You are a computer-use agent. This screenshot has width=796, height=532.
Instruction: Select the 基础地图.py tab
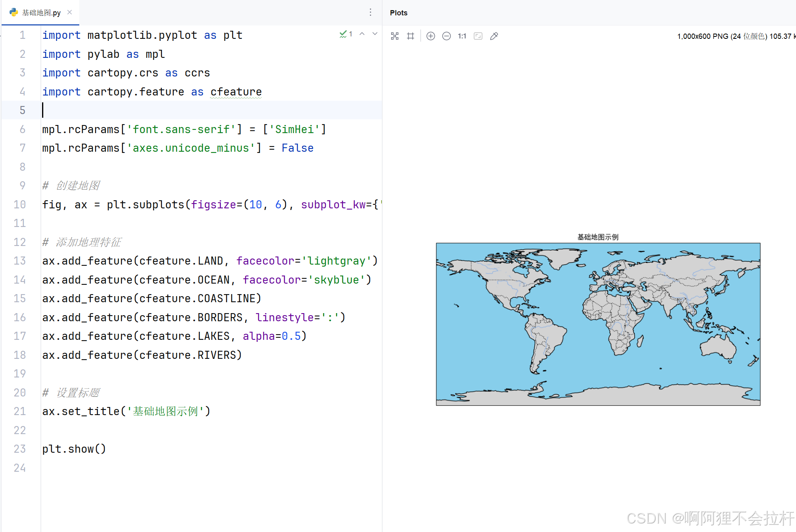click(41, 13)
